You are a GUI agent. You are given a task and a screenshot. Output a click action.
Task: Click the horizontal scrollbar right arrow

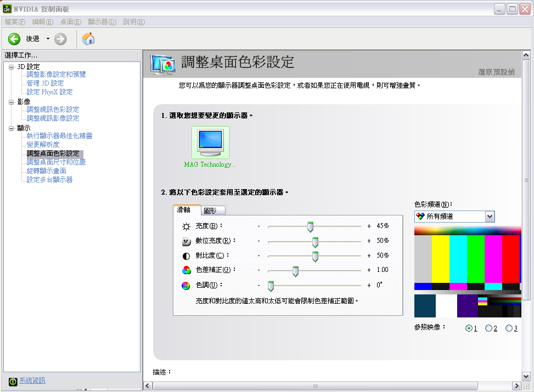(x=516, y=386)
